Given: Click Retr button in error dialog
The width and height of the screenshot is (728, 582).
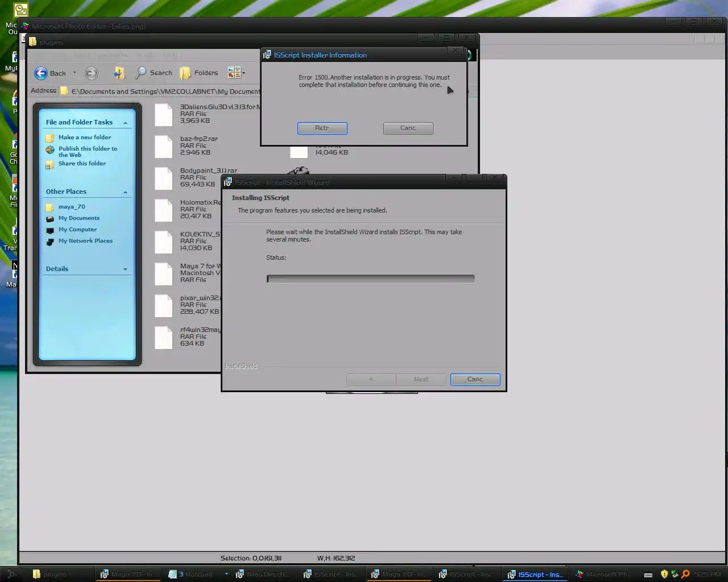Looking at the screenshot, I should click(x=322, y=128).
